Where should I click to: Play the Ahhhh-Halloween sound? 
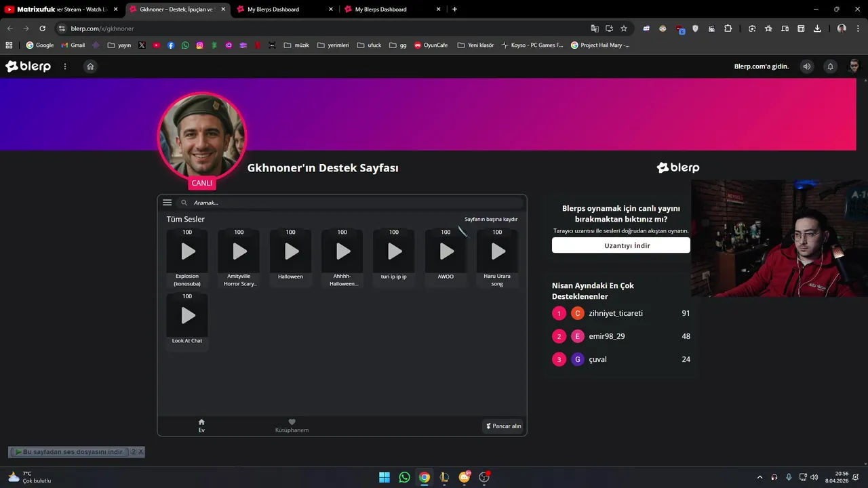(x=343, y=252)
